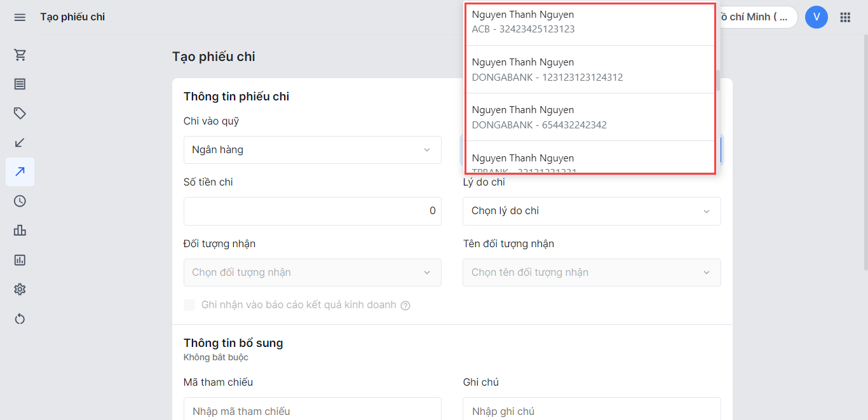
Task: Open the hamburger navigation menu
Action: [x=20, y=17]
